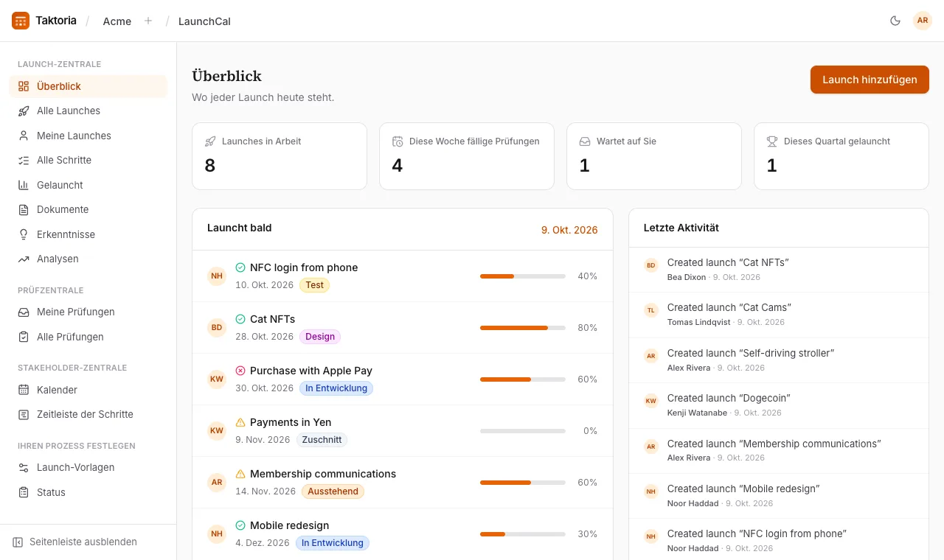Click the Design status badge on Cat NFTs
Viewport: 944px width, 560px height.
pos(320,337)
